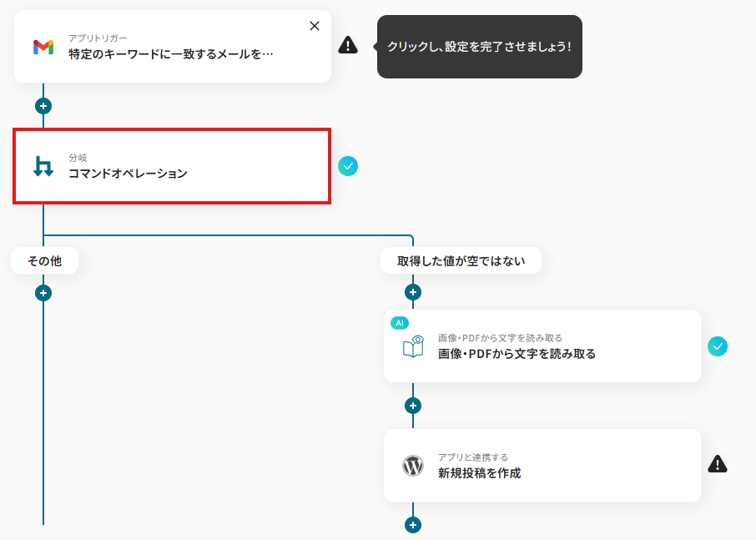Add step below 取得した値が空ではない label

413,292
